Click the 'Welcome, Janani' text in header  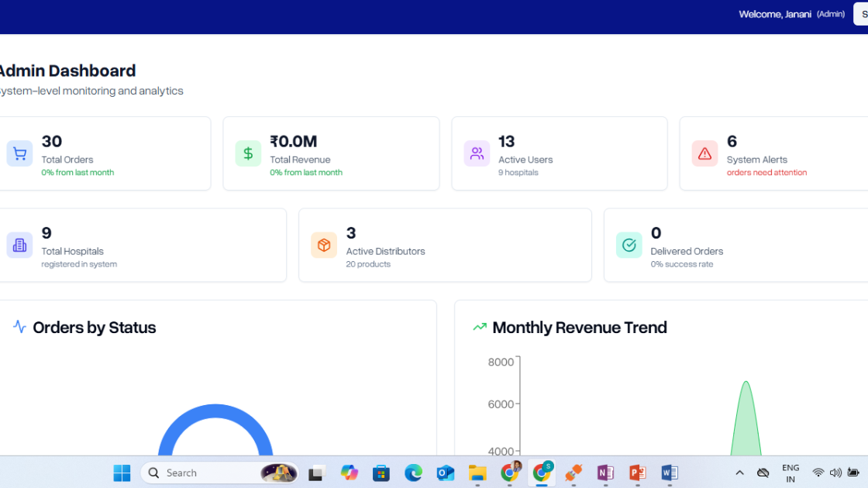pos(775,15)
